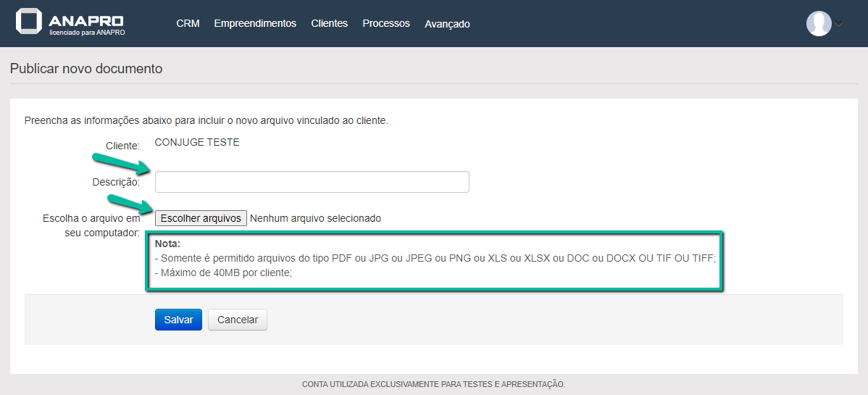868x395 pixels.
Task: Click the Nota about permitted file types
Action: (435, 259)
